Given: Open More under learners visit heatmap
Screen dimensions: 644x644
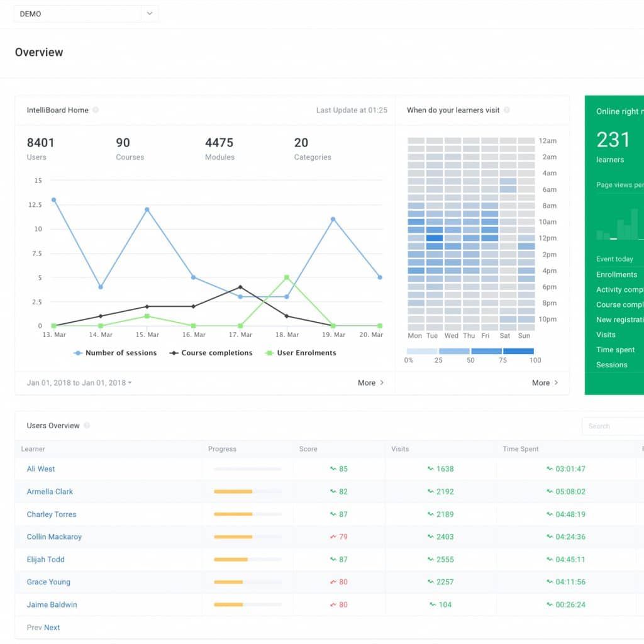Looking at the screenshot, I should click(545, 382).
